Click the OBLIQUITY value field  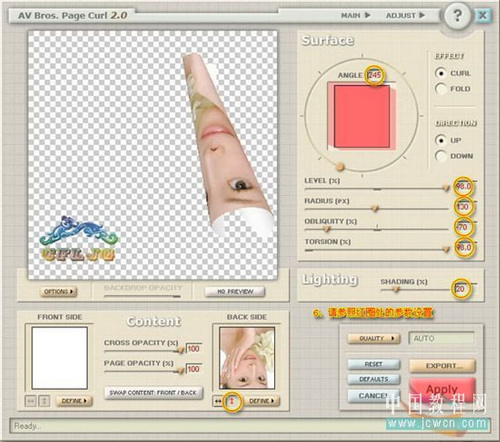point(463,227)
